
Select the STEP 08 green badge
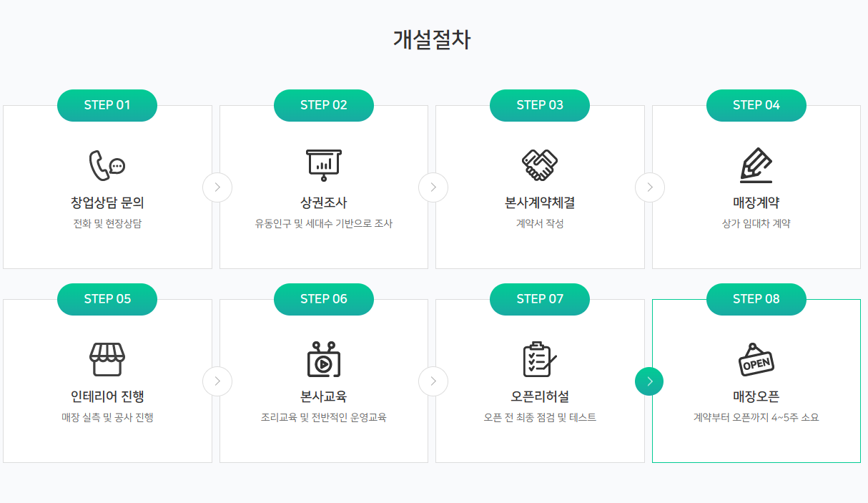pyautogui.click(x=756, y=299)
